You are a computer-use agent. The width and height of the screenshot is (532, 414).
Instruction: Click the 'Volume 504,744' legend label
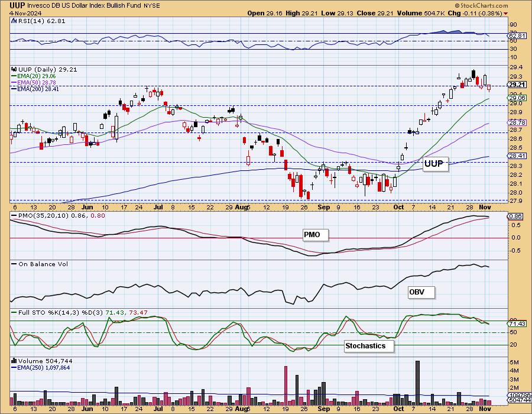coord(45,361)
